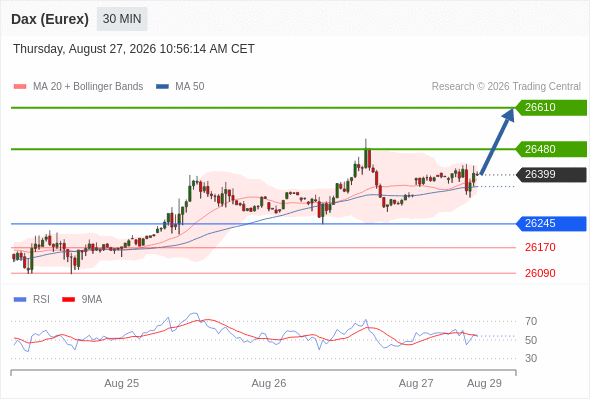Viewport: 590px width, 400px height.
Task: Click the green 26480 resistance price tag
Action: tap(551, 149)
